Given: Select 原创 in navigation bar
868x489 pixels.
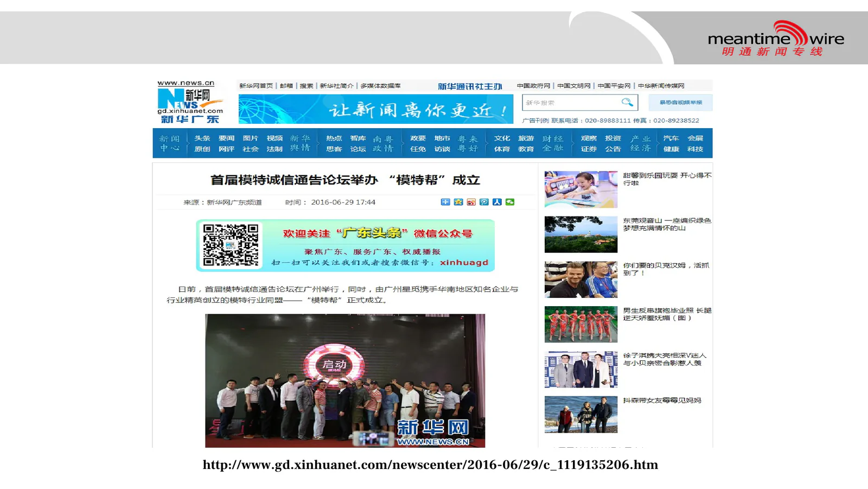Looking at the screenshot, I should [202, 149].
